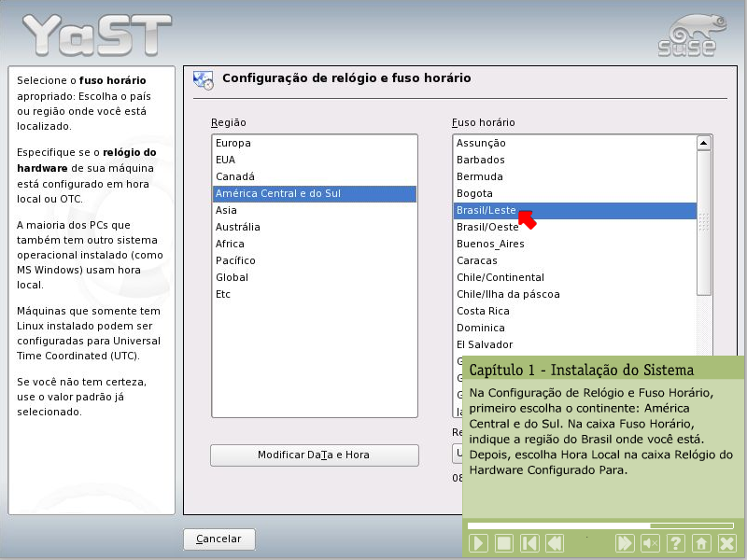Image resolution: width=747 pixels, height=560 pixels.
Task: Select Bogota in the time zone list
Action: pyautogui.click(x=475, y=194)
